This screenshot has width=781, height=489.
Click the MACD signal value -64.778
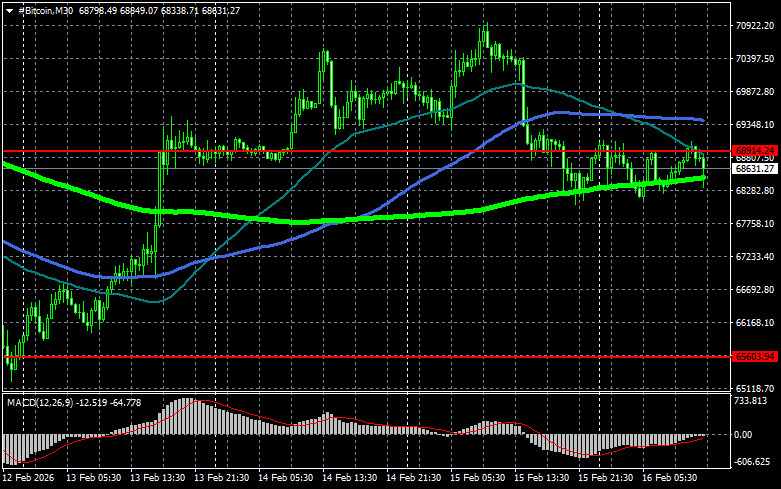pos(126,402)
